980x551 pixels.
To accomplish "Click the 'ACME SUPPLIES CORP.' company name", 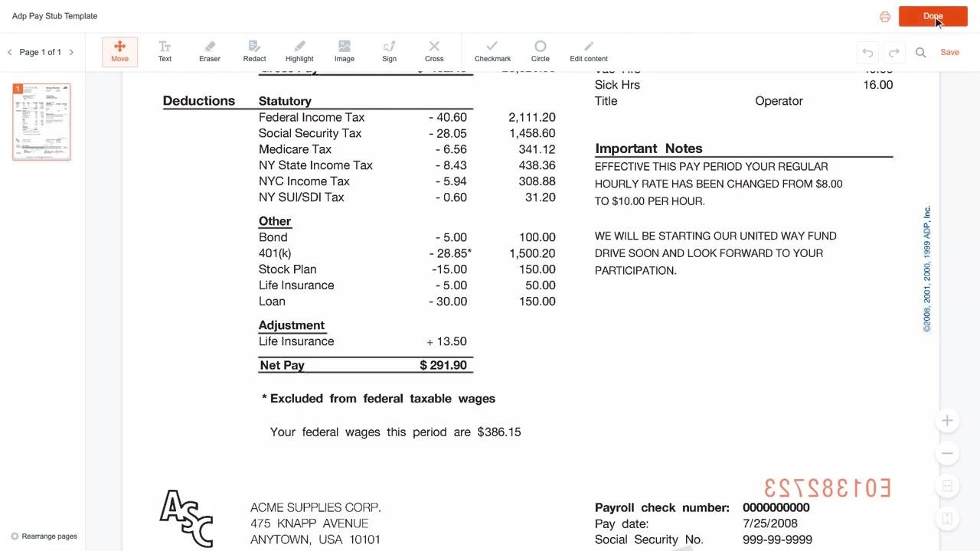I will click(x=315, y=507).
